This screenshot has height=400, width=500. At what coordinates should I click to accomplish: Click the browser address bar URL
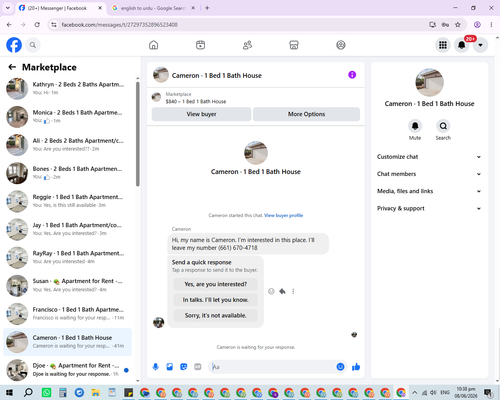tap(119, 25)
